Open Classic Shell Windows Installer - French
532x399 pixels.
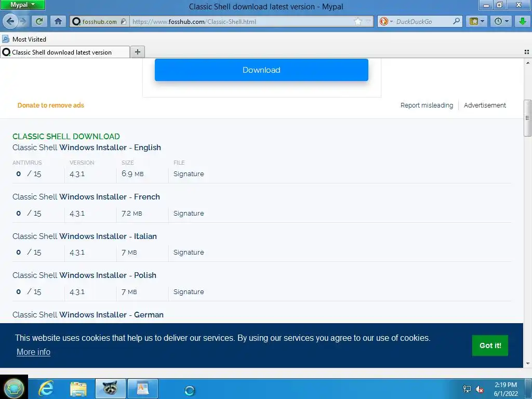86,197
